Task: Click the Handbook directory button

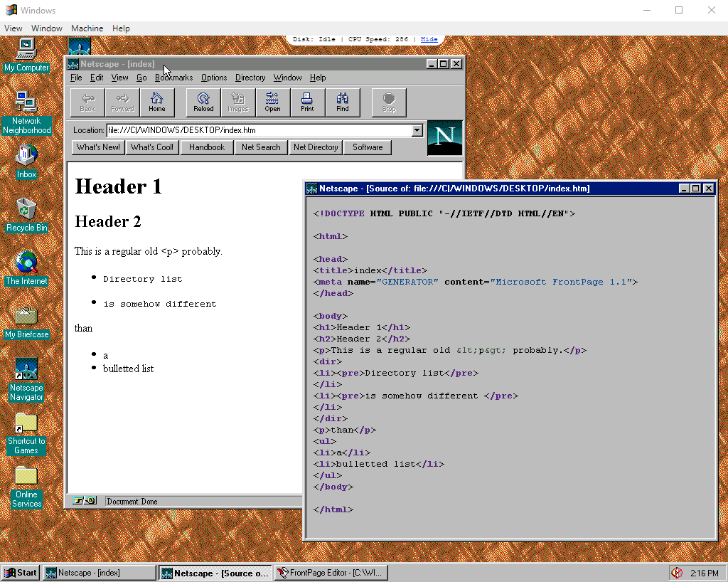Action: pyautogui.click(x=207, y=147)
